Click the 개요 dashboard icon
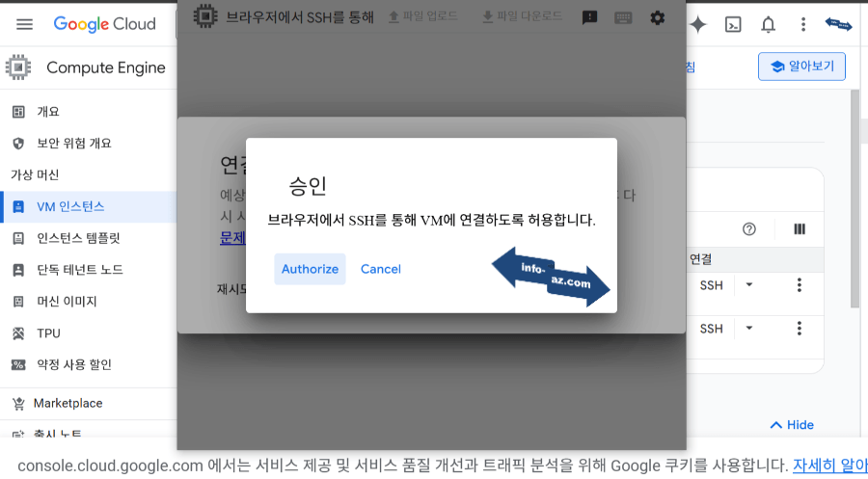868x479 pixels. [18, 112]
